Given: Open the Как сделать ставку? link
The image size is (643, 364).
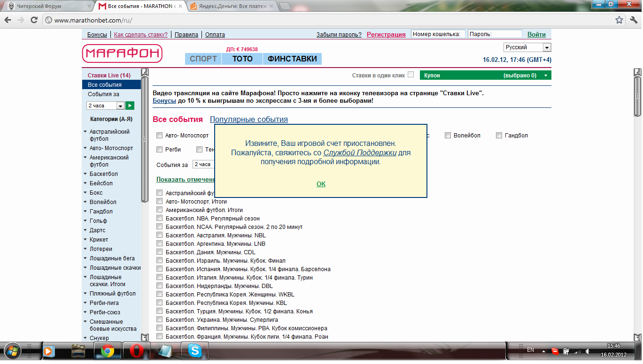Looking at the screenshot, I should [141, 34].
